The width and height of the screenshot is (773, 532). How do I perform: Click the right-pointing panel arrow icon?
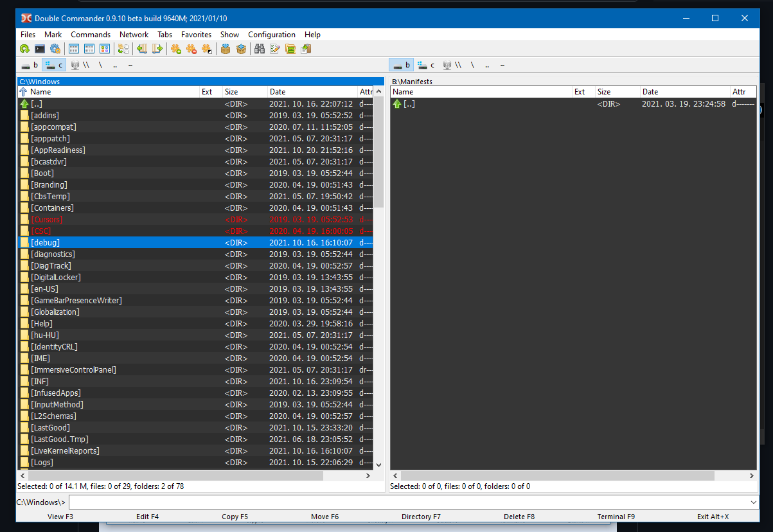point(157,49)
